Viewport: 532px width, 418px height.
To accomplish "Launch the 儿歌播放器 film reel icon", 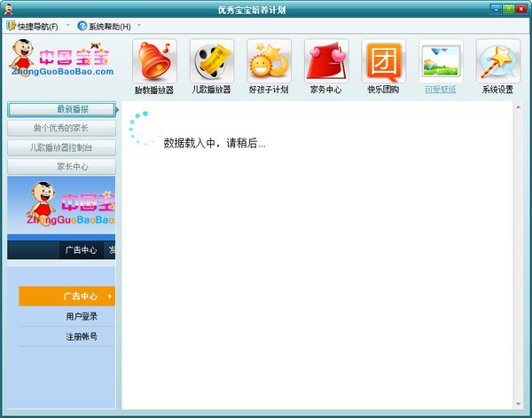I will click(x=212, y=61).
